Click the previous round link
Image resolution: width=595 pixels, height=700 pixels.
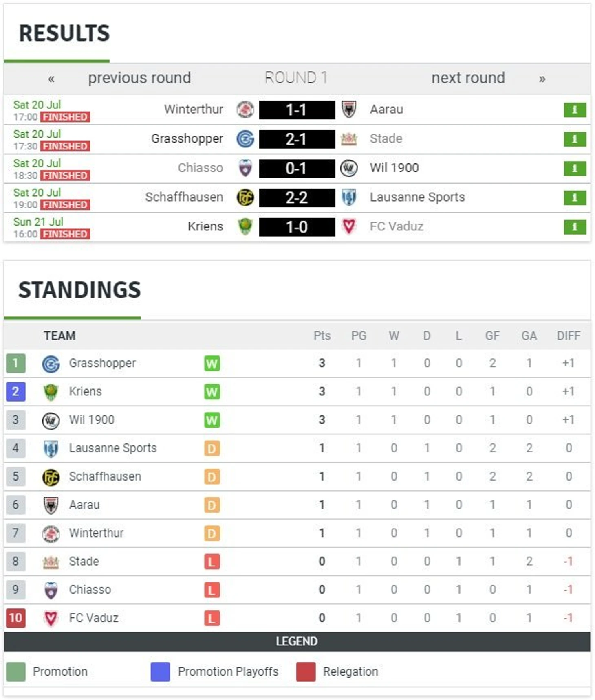[x=139, y=78]
